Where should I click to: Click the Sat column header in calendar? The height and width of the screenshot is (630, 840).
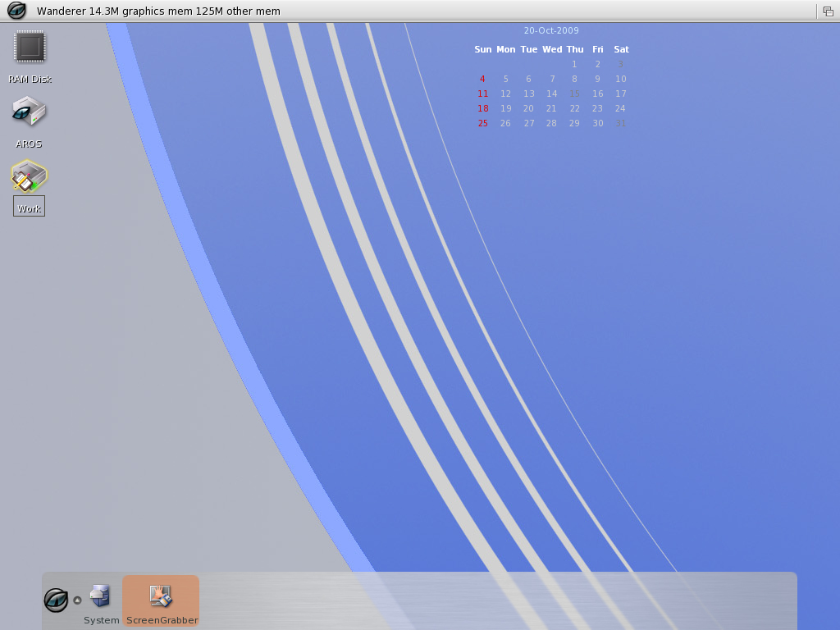point(621,50)
